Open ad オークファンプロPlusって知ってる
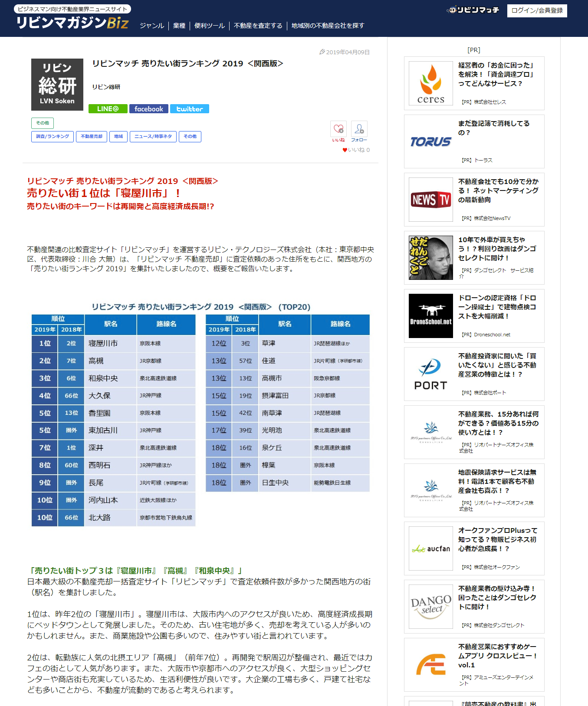This screenshot has width=588, height=706. (x=498, y=539)
